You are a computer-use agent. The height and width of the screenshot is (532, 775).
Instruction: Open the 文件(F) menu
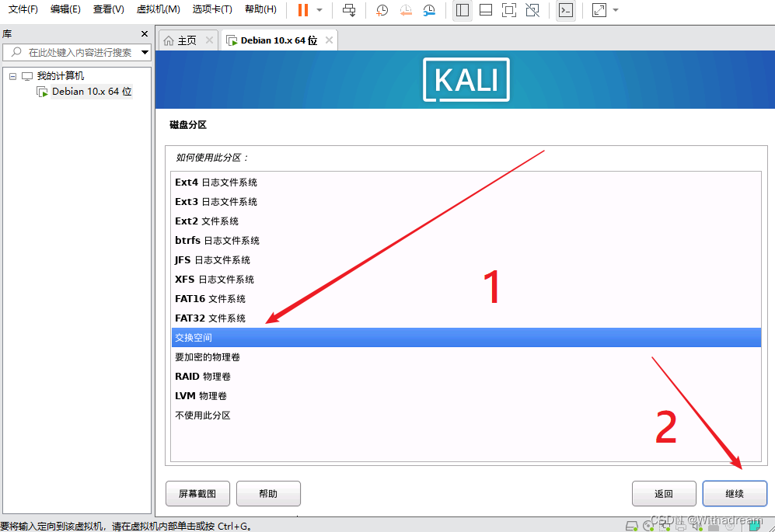[x=23, y=9]
